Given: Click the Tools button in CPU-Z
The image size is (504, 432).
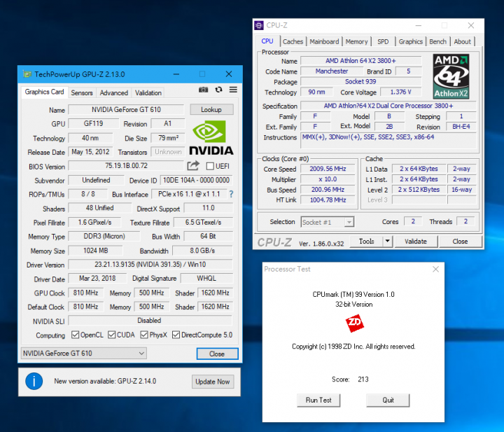Looking at the screenshot, I should pyautogui.click(x=366, y=241).
